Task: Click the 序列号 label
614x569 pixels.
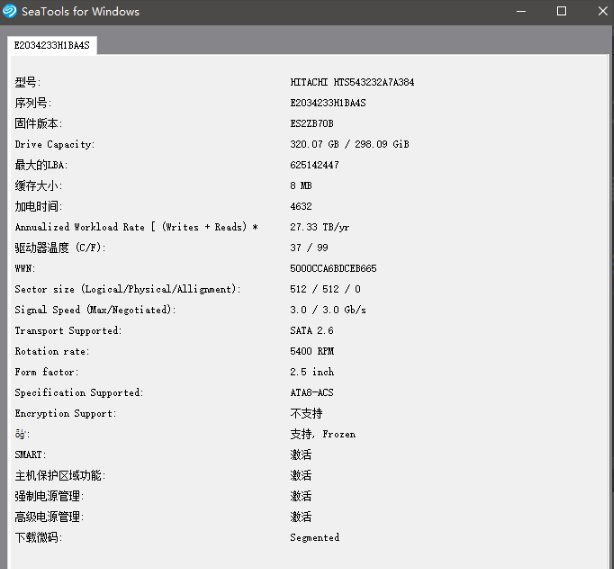Action: pos(33,103)
